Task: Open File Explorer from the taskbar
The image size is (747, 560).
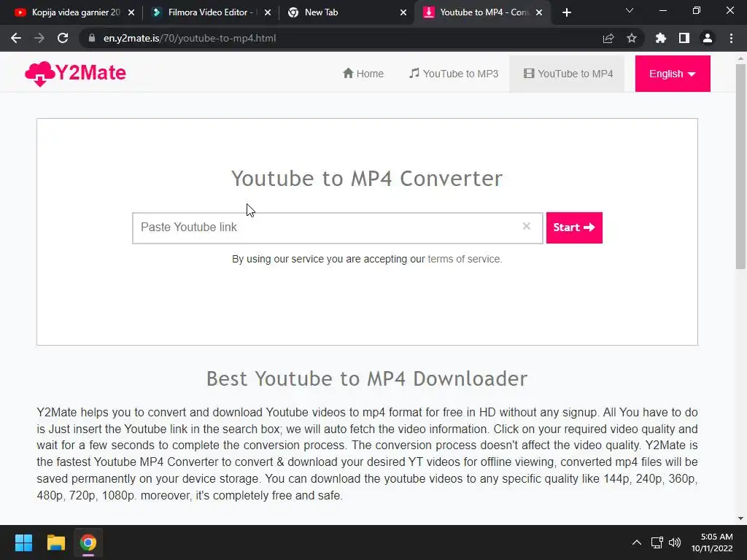Action: pyautogui.click(x=55, y=542)
